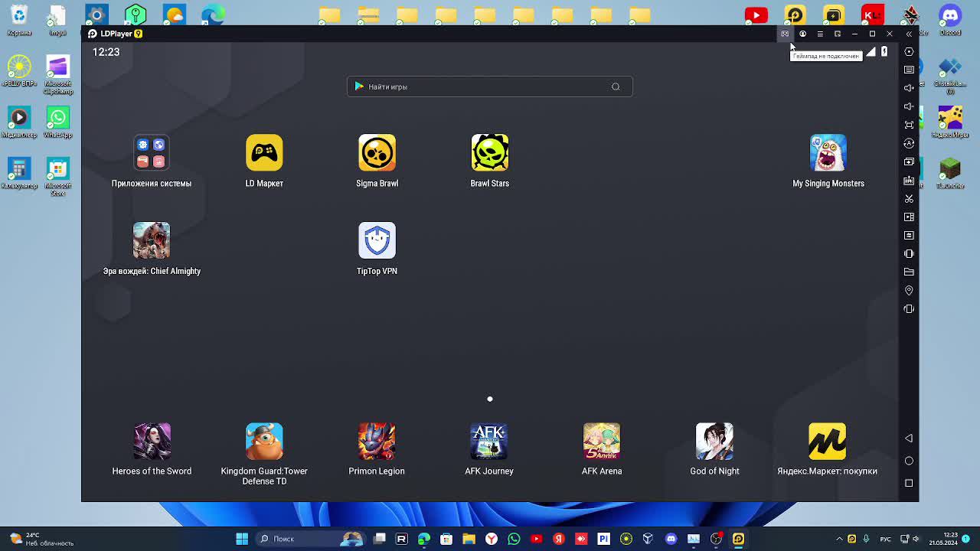This screenshot has height=551, width=980.
Task: Open the weather widget on taskbar
Action: tap(41, 539)
